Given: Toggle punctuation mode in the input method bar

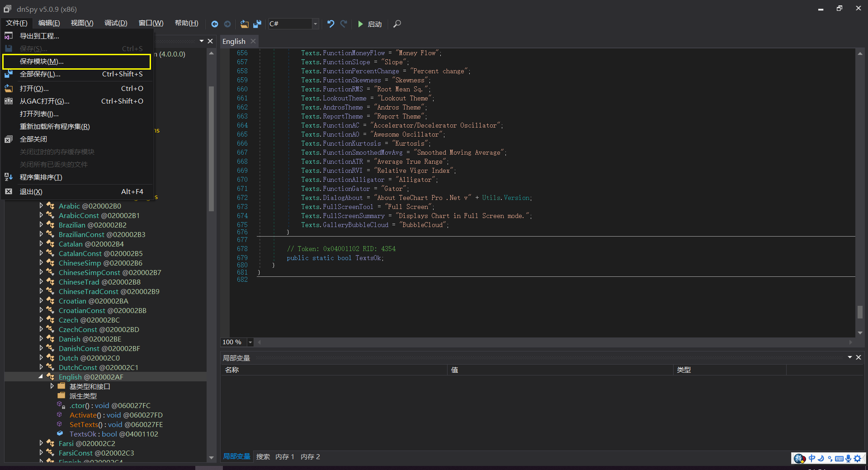Looking at the screenshot, I should (830, 458).
